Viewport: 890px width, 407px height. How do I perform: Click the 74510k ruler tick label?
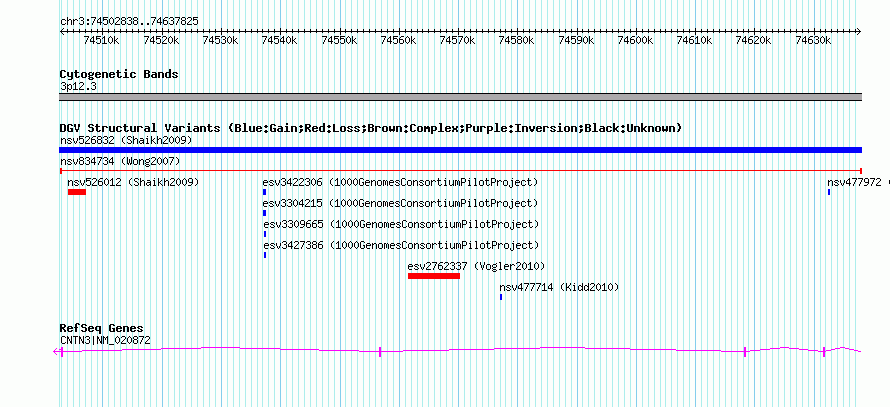pyautogui.click(x=101, y=40)
